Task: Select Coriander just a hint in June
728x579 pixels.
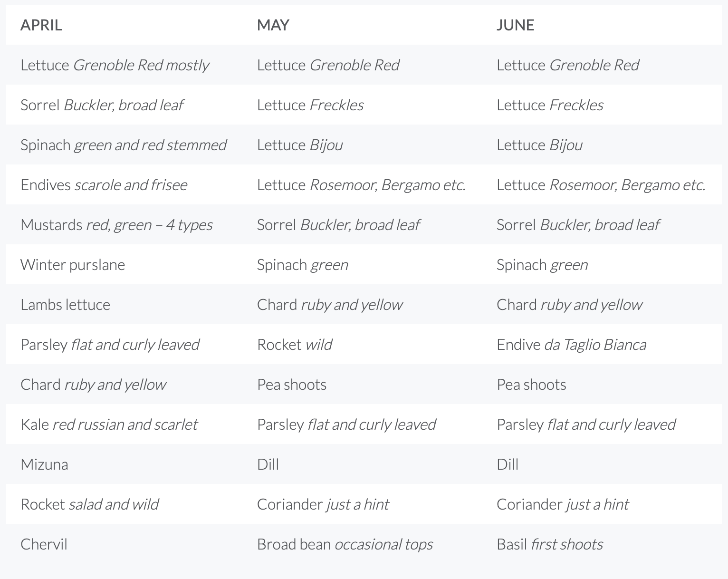Action: pos(563,504)
